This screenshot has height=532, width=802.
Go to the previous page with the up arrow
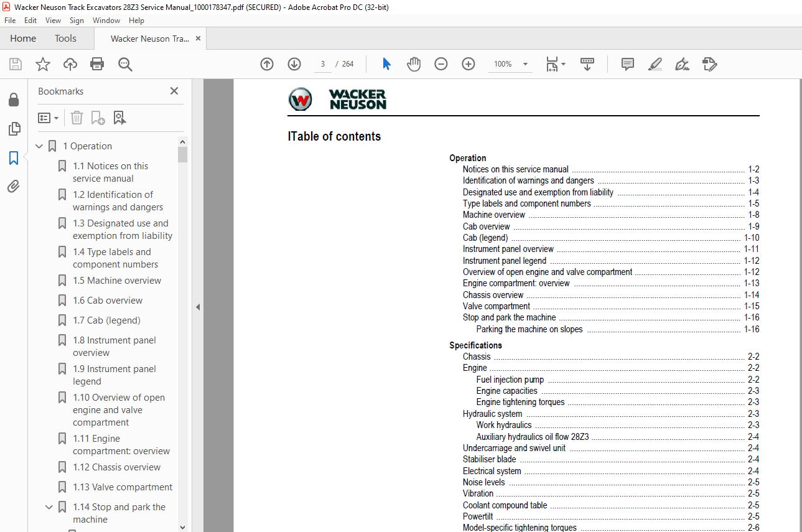coord(267,64)
